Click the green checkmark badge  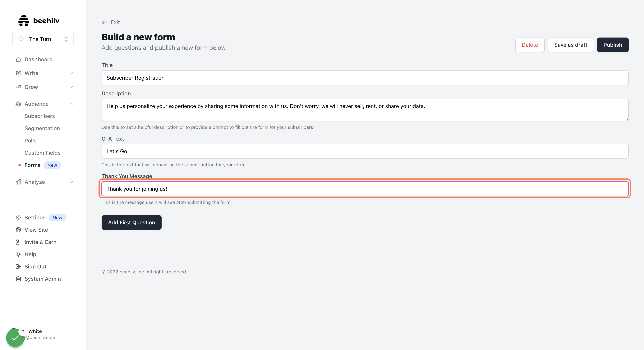(15, 338)
